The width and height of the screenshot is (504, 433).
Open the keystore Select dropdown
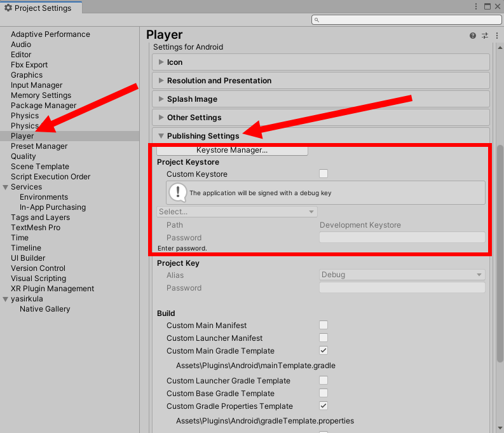click(237, 212)
